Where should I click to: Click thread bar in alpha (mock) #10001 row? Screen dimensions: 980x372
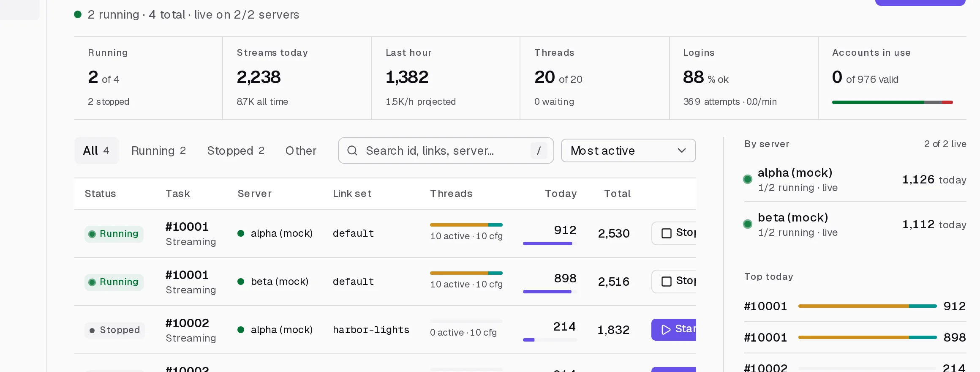[x=466, y=225]
